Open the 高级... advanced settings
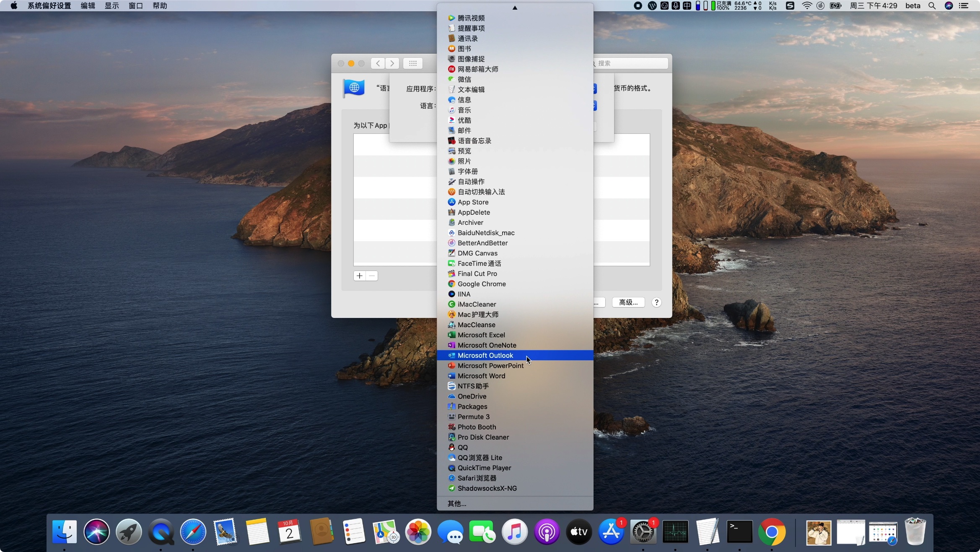 pos(628,302)
